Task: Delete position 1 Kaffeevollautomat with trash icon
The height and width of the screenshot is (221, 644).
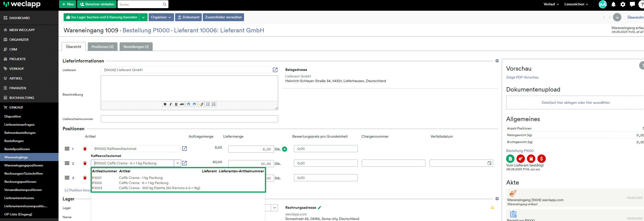Action: coord(85,149)
